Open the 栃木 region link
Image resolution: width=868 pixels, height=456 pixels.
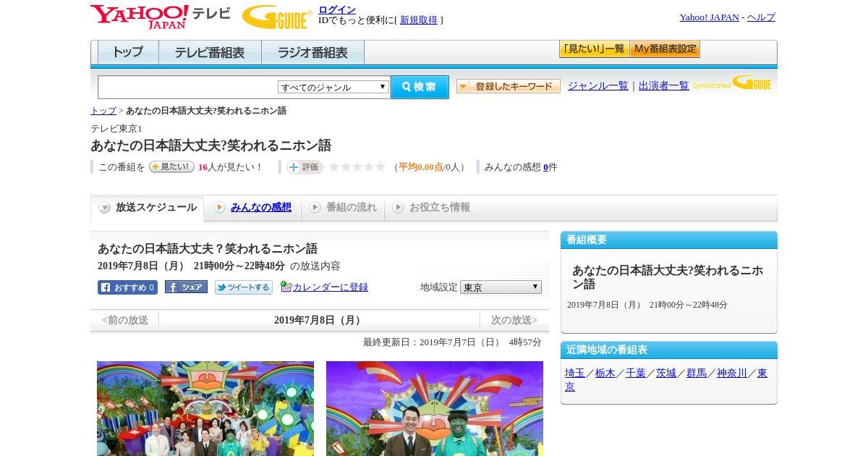point(605,373)
